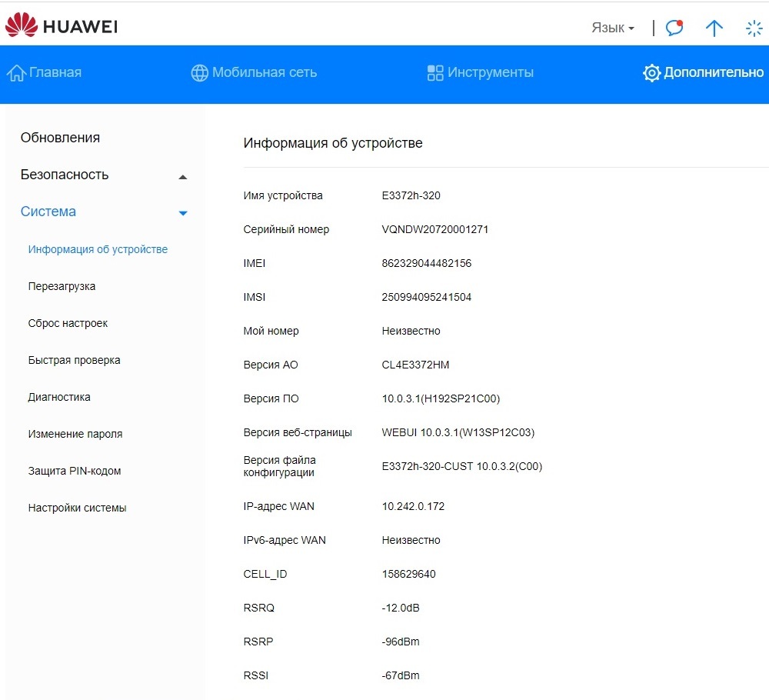Open the Язык language dropdown
Screen dimensions: 769x700
(x=613, y=28)
